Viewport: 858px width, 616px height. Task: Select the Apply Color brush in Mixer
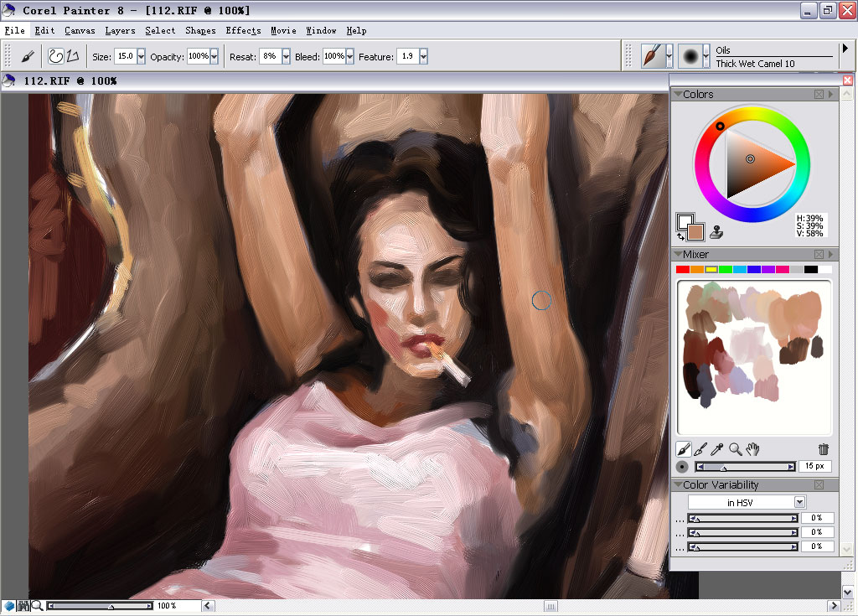click(683, 449)
